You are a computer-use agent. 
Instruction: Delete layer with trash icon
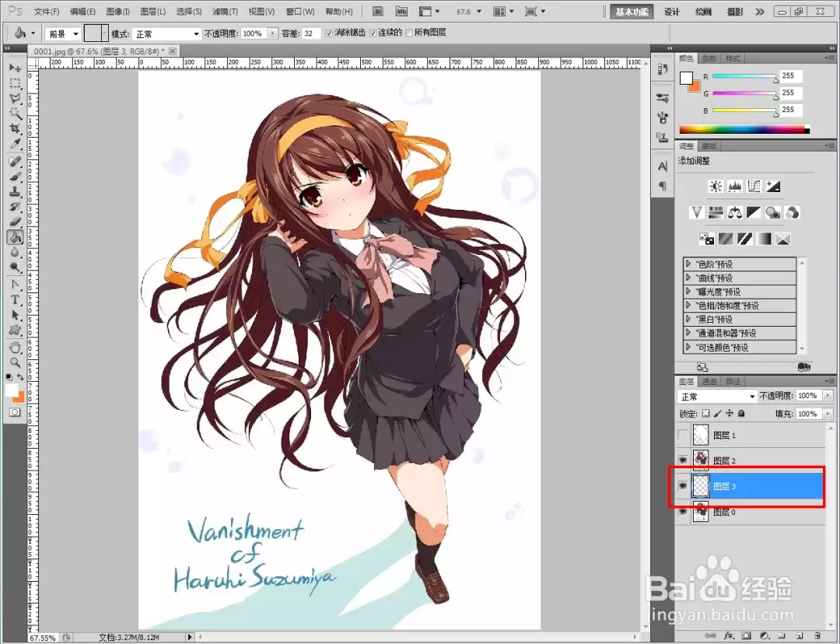(x=817, y=635)
